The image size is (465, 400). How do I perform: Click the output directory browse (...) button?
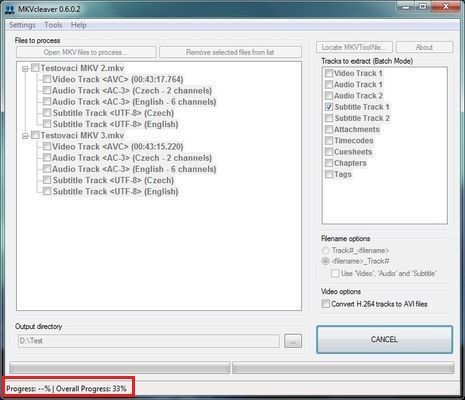tap(293, 341)
